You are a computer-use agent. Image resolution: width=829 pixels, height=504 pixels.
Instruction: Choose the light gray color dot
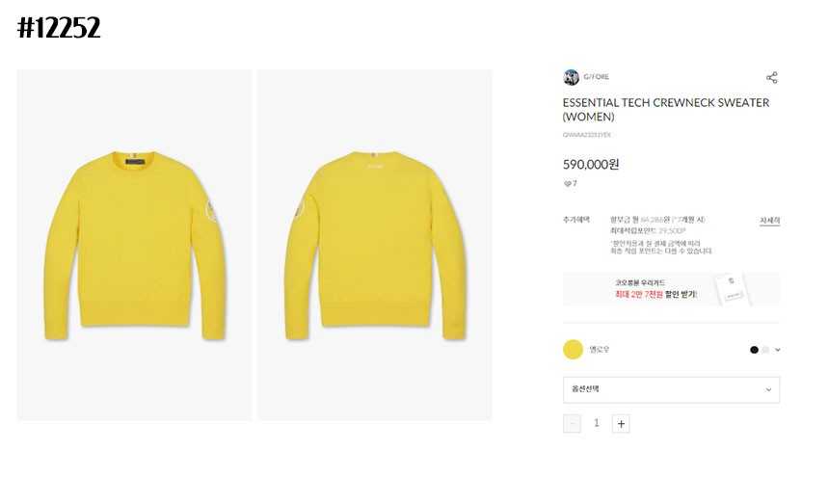(765, 350)
